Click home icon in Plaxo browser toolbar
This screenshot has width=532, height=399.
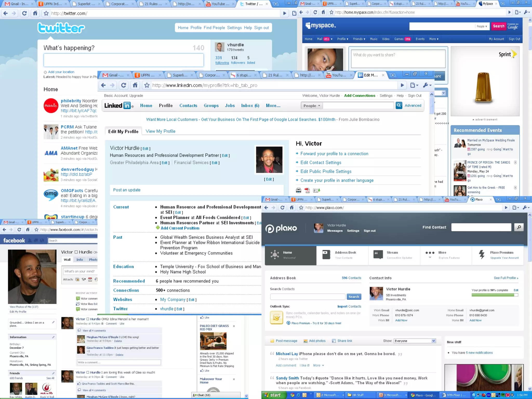tap(292, 208)
